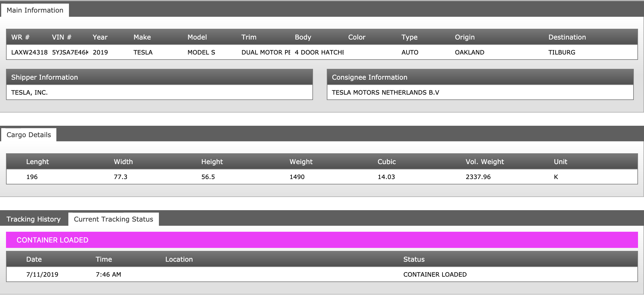Screen dimensions: 644x297
Task: Click the Weight column header
Action: click(x=301, y=162)
